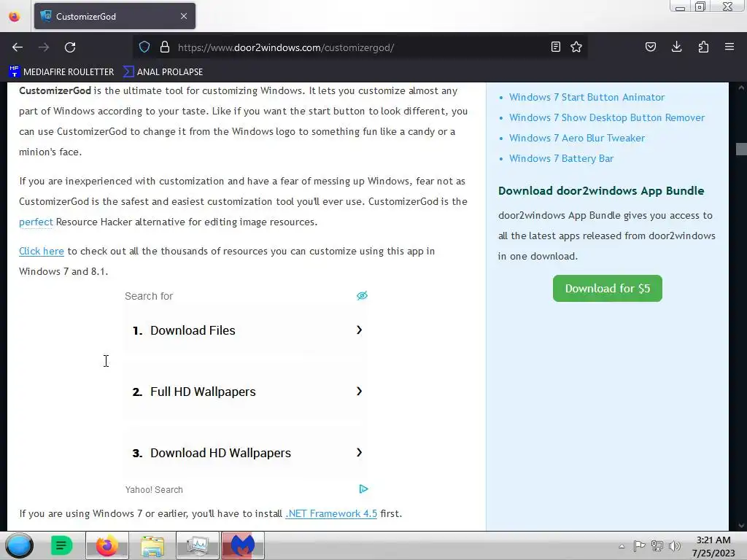The width and height of the screenshot is (747, 560).
Task: Open Windows 7 Show Desktop Button Remover
Action: (x=607, y=117)
